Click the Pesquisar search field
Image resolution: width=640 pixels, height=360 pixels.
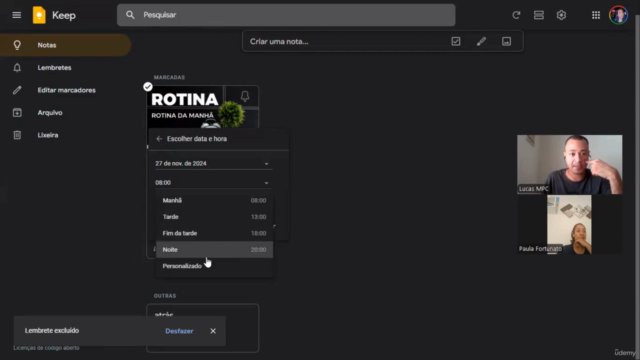tap(286, 15)
